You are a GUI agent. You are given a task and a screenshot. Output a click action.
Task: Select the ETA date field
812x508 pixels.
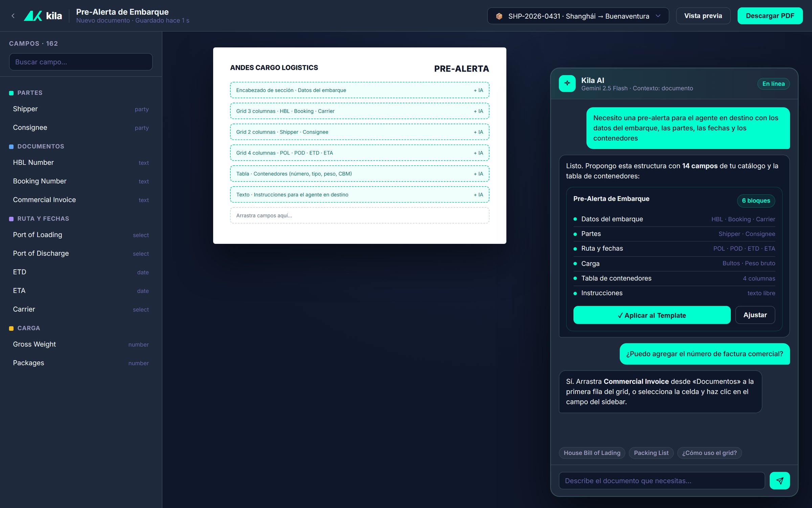pos(81,291)
